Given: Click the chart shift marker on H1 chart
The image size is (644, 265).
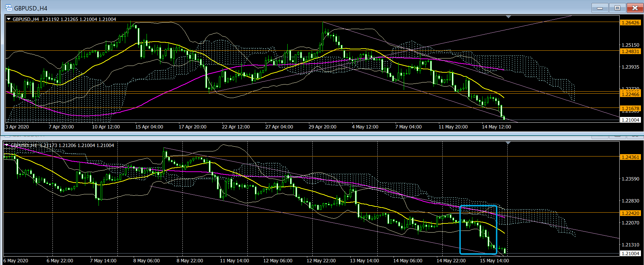Looking at the screenshot, I should (507, 143).
